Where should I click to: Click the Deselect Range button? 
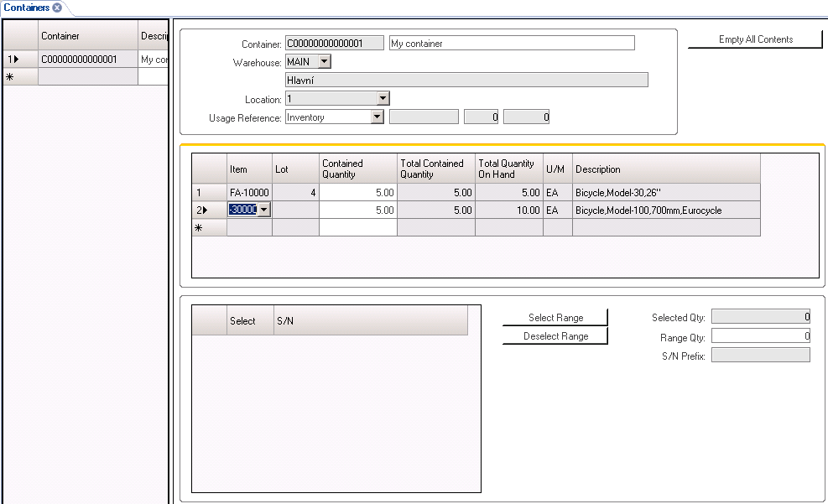(x=555, y=336)
